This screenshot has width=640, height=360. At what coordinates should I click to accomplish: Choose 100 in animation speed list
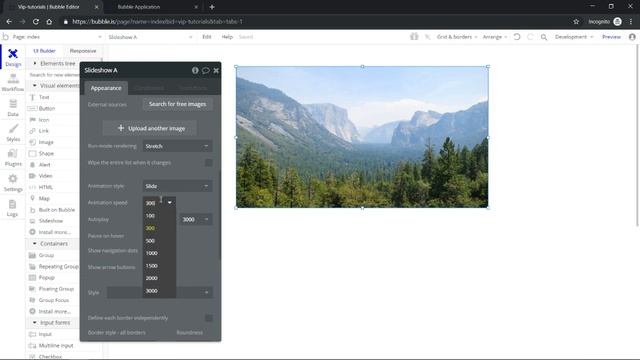pos(159,216)
